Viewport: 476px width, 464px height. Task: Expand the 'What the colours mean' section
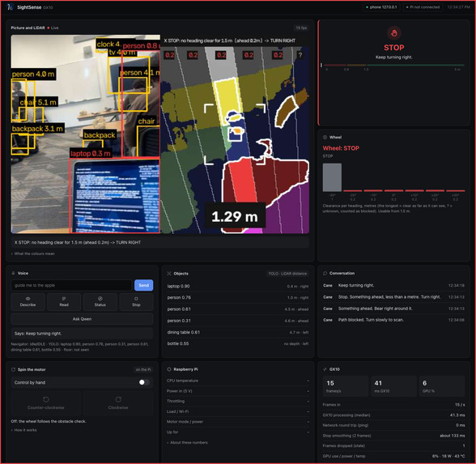click(x=33, y=253)
